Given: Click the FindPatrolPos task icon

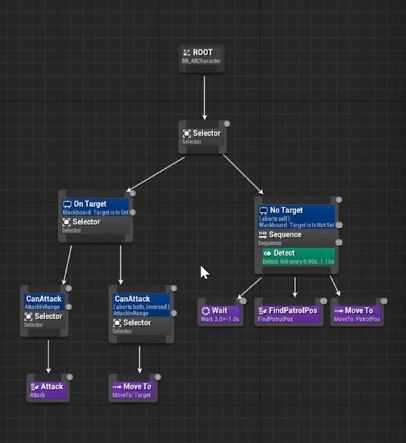Looking at the screenshot, I should click(263, 311).
